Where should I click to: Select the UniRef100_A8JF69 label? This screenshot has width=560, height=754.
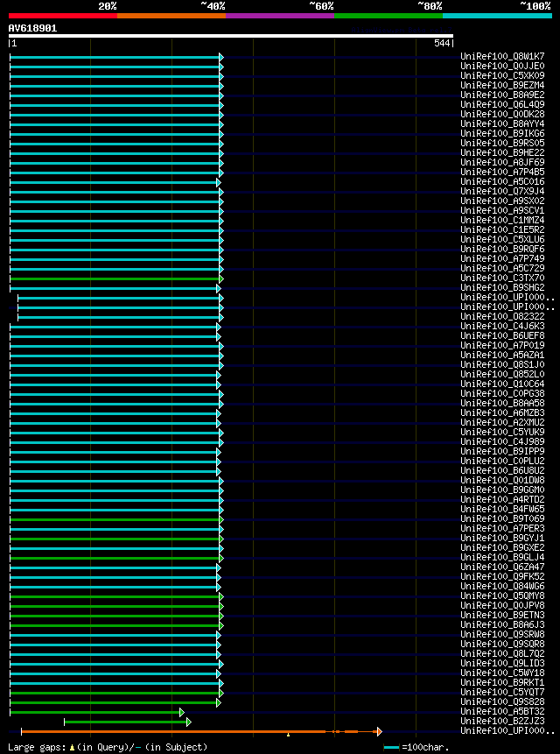pyautogui.click(x=502, y=162)
